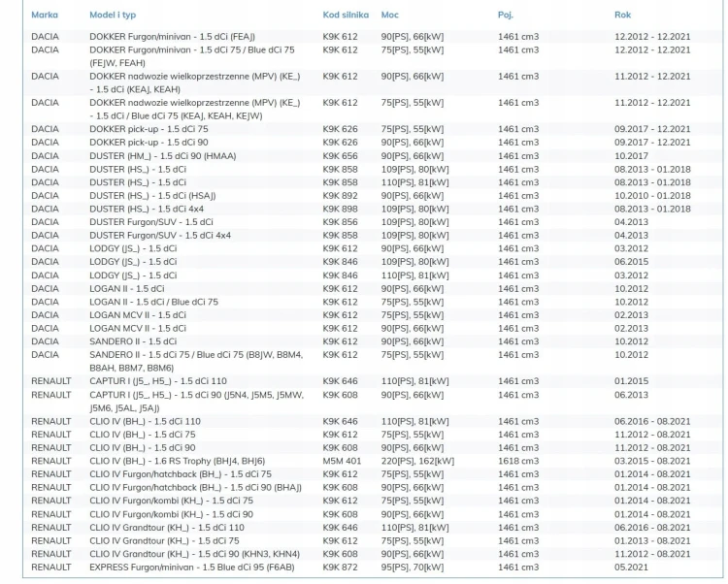Select the DOKKER Furgon/minivan 1.5 dCi (FEAJ) row
The width and height of the screenshot is (728, 584).
pyautogui.click(x=373, y=37)
